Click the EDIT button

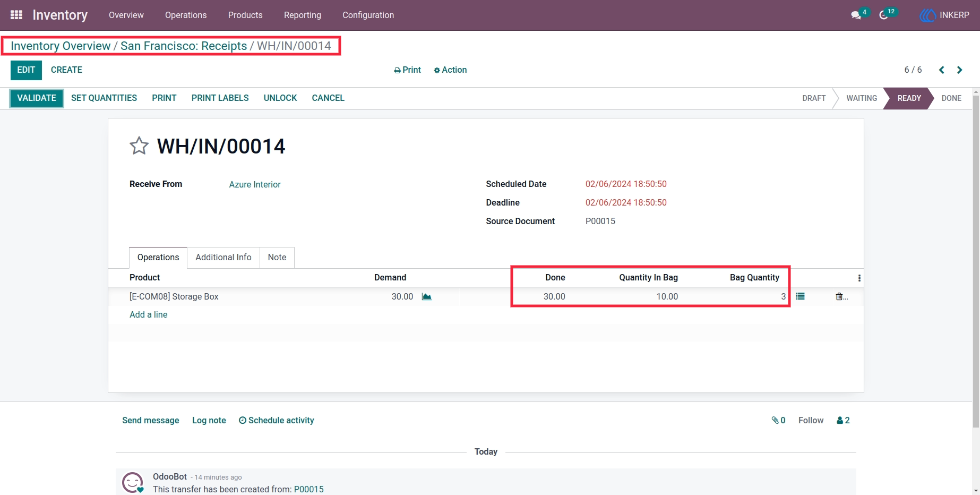[x=26, y=70]
